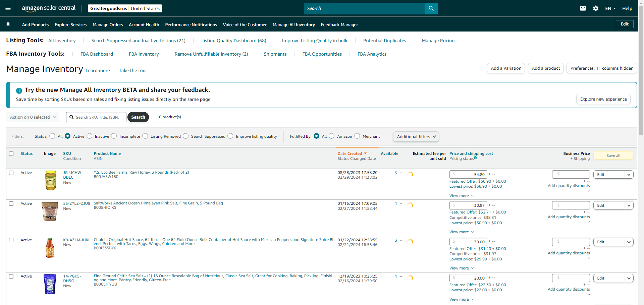Click the Business Price field for Cholula row
644x305 pixels.
[571, 242]
